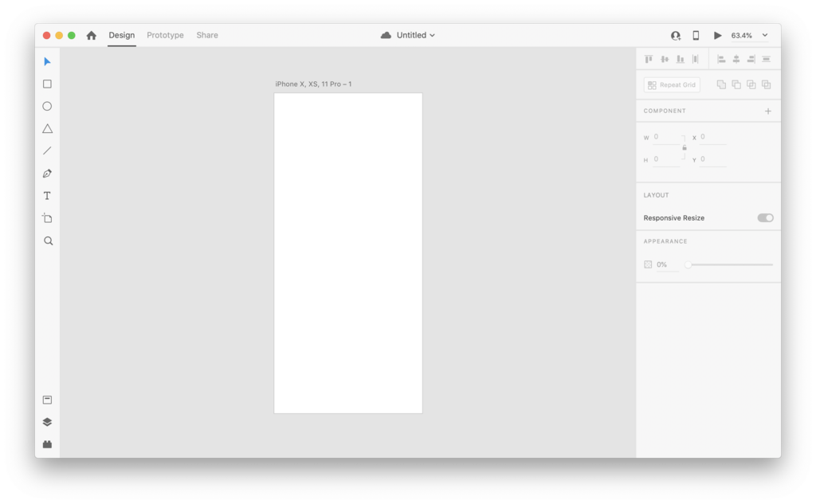Viewport: 816px width, 504px height.
Task: Click the width W input field
Action: (x=667, y=137)
